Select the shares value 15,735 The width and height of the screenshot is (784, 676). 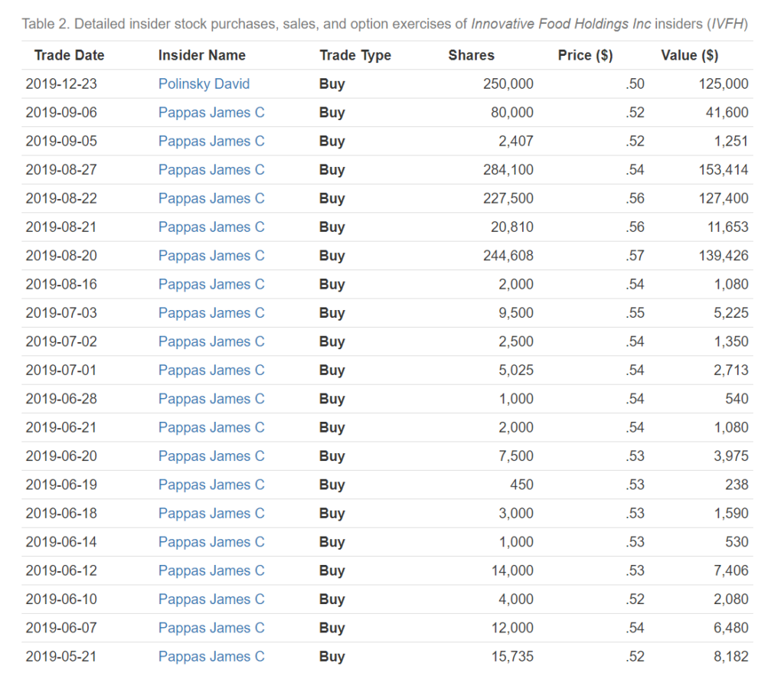click(x=512, y=657)
